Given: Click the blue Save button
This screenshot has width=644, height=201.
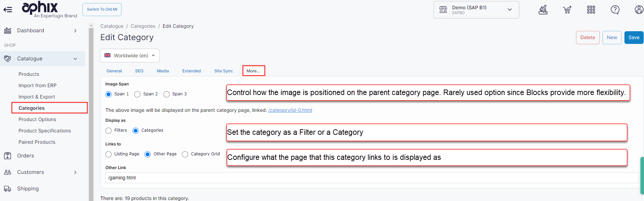Looking at the screenshot, I should click(x=634, y=37).
